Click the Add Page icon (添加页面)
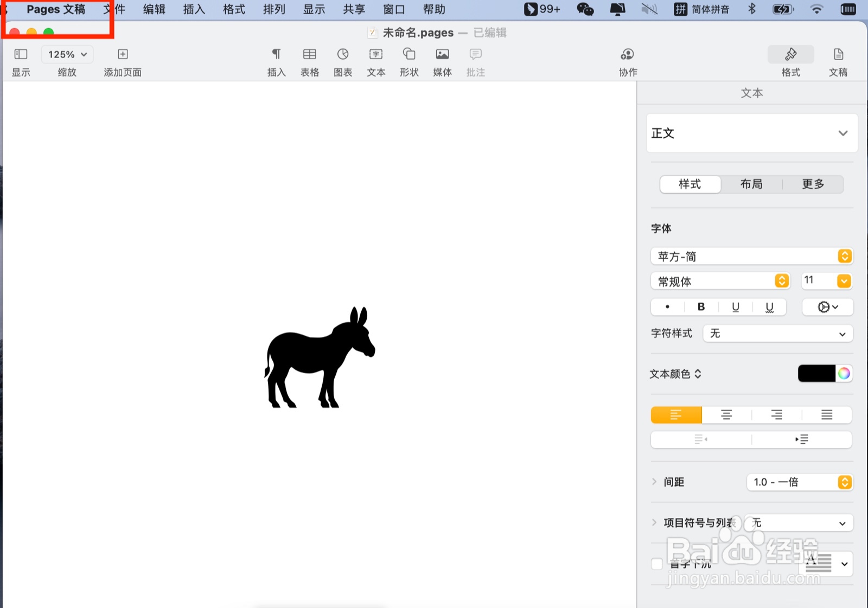868x608 pixels. tap(123, 54)
